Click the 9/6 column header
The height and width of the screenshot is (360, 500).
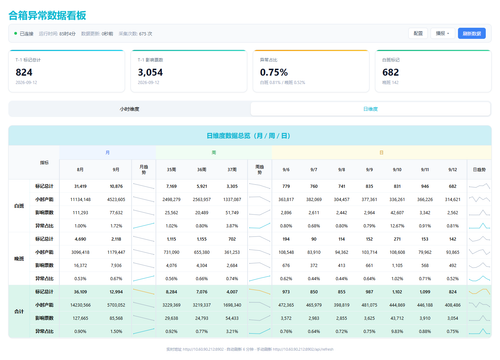pyautogui.click(x=286, y=170)
